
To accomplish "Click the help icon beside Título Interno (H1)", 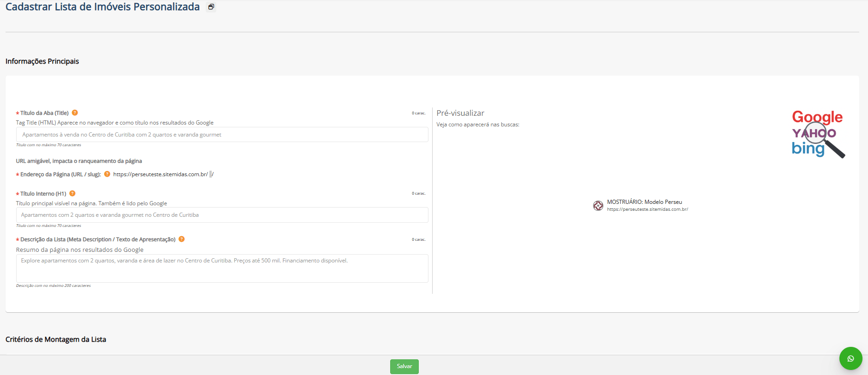I will [72, 193].
